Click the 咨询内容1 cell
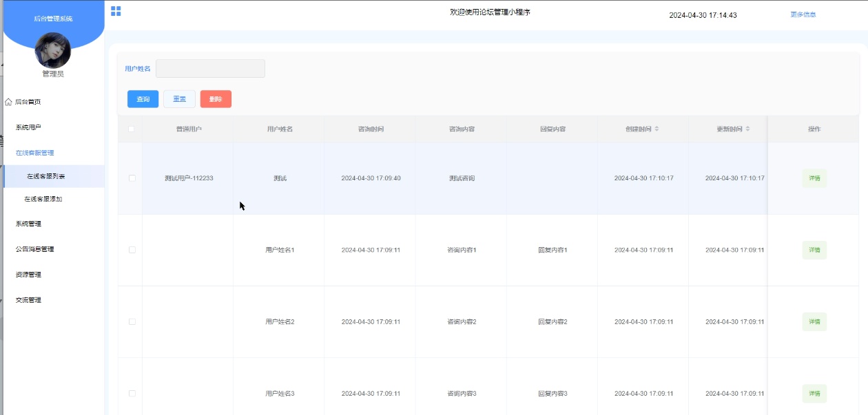The image size is (868, 415). coord(462,250)
